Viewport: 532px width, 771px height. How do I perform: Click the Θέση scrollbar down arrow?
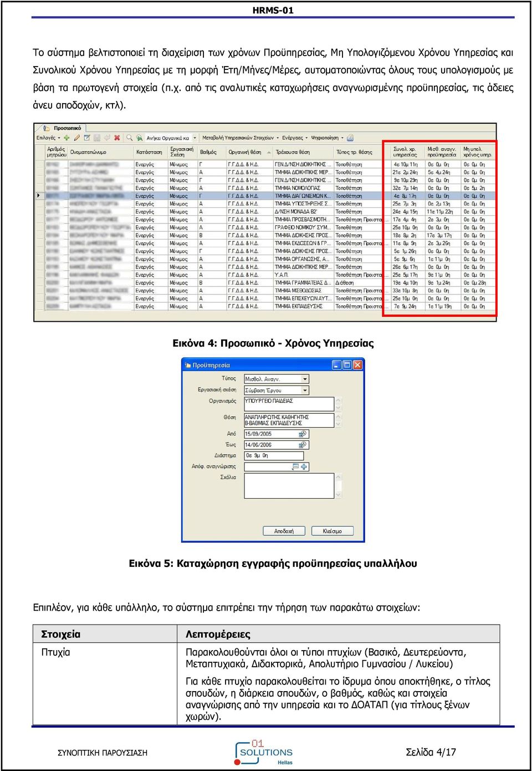point(339,424)
